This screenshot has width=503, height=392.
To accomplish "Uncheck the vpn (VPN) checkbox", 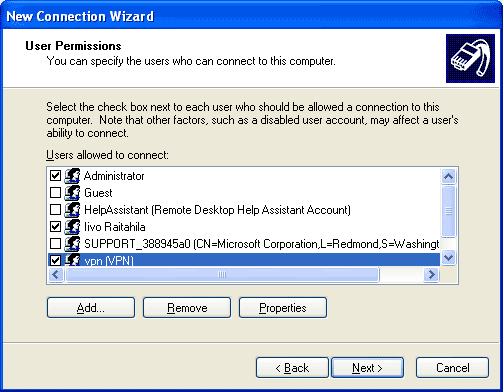I will tap(55, 260).
